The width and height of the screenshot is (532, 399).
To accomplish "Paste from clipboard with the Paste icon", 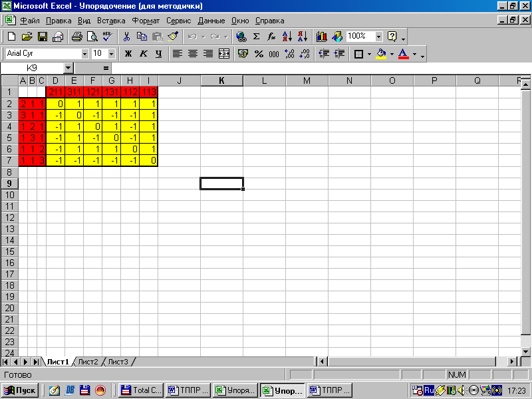I will tap(157, 37).
